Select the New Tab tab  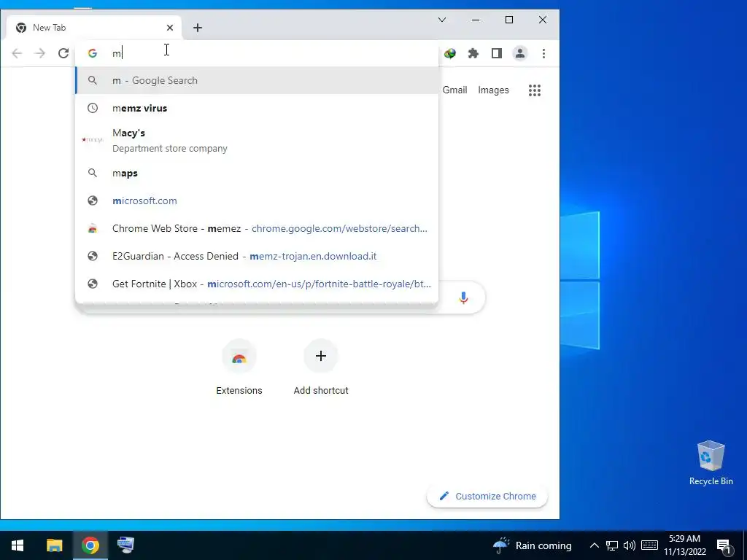tap(94, 28)
